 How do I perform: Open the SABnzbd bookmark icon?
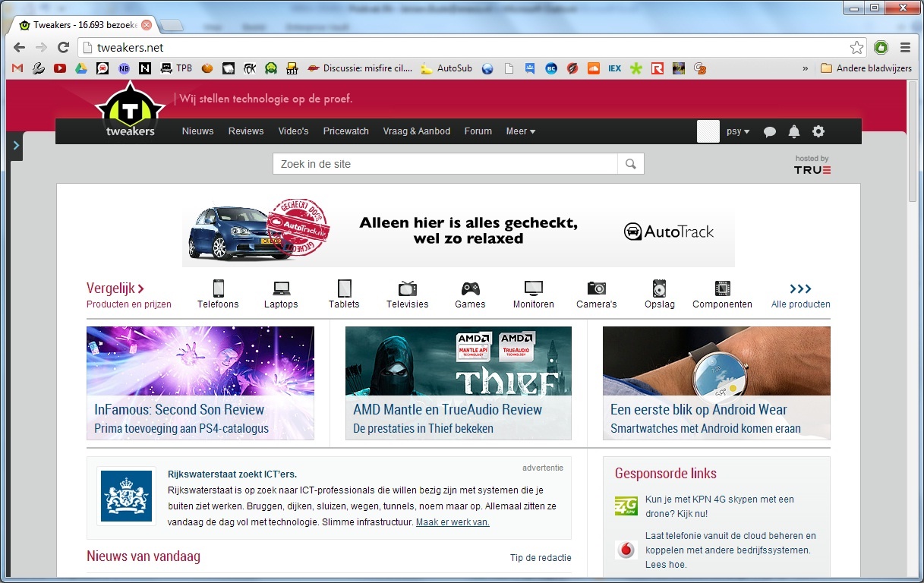coord(292,68)
